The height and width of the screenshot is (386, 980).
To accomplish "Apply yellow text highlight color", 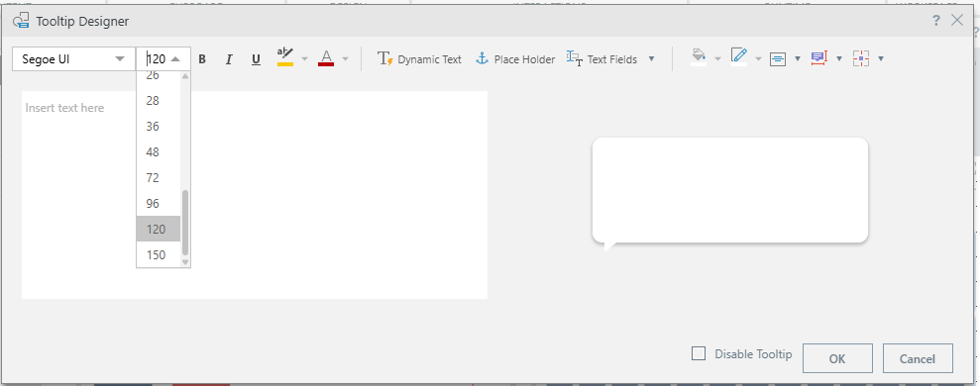I will pos(285,57).
